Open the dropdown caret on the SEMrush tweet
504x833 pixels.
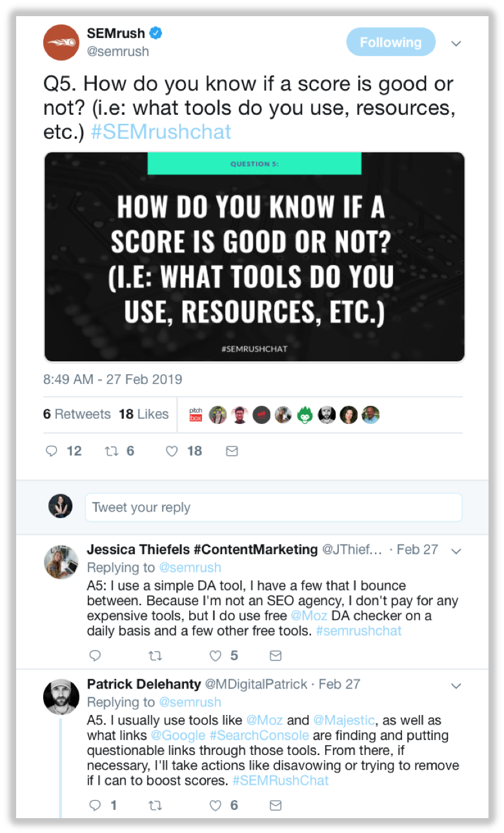coord(456,43)
